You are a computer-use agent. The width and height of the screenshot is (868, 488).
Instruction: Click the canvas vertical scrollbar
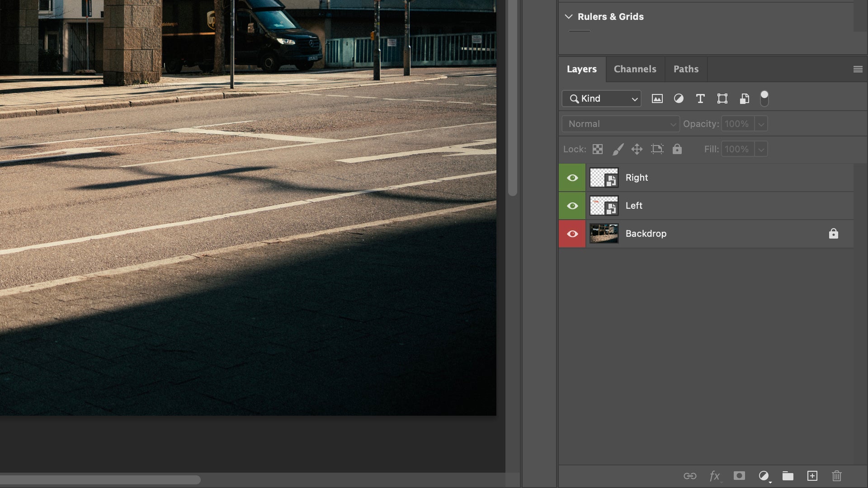click(512, 98)
